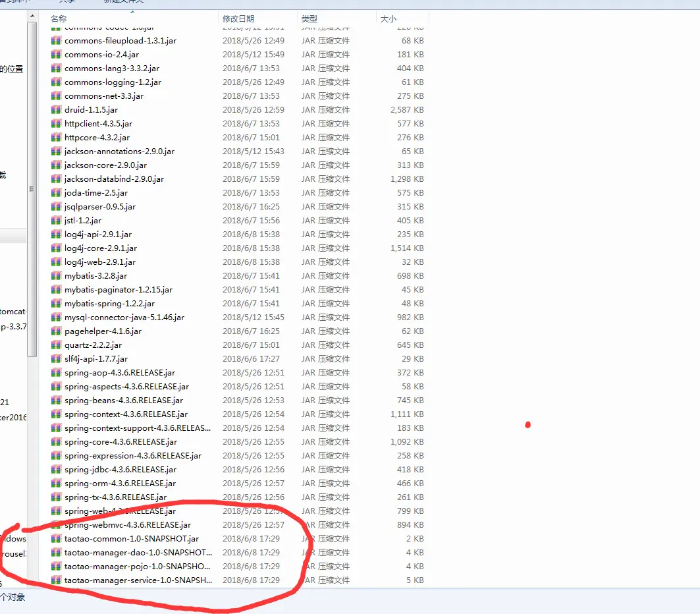Click the httpcore-4.3.2.jar file icon
Image resolution: width=700 pixels, height=614 pixels.
coord(56,138)
